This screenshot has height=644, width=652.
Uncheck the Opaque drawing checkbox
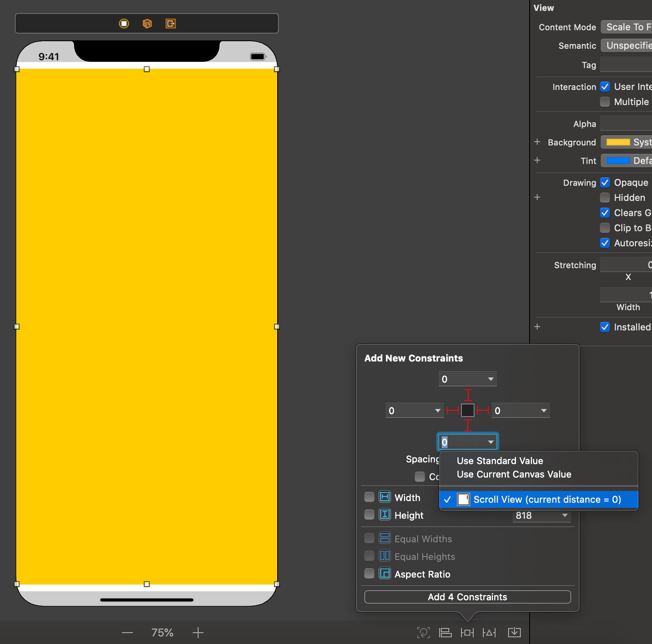click(x=605, y=182)
